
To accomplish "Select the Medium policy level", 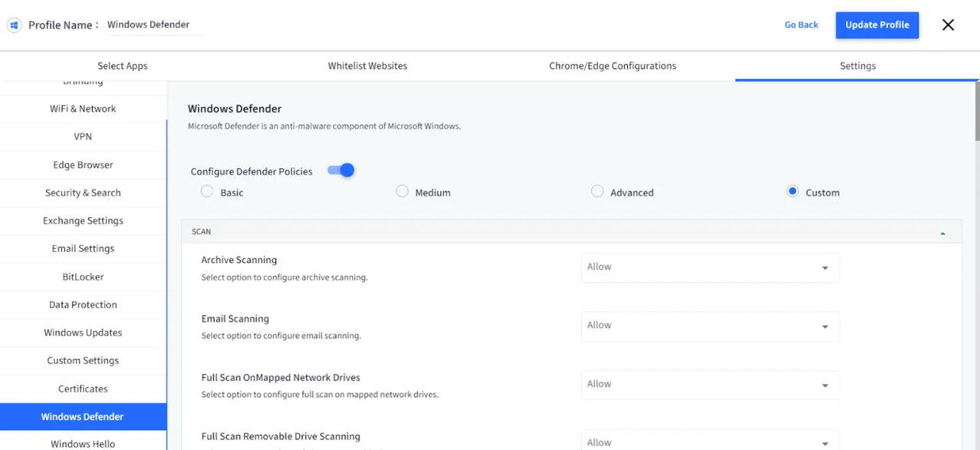I will pyautogui.click(x=402, y=191).
